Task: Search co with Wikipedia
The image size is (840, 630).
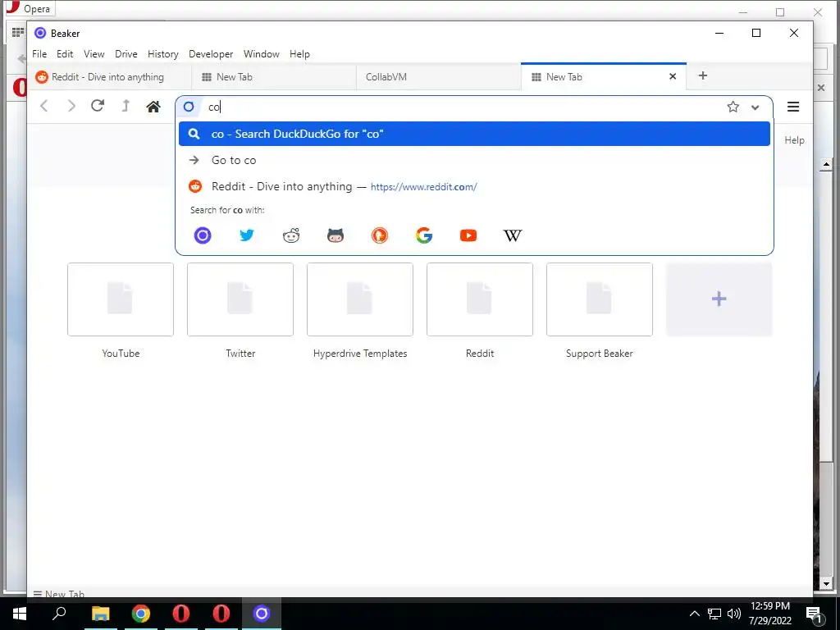Action: click(513, 235)
